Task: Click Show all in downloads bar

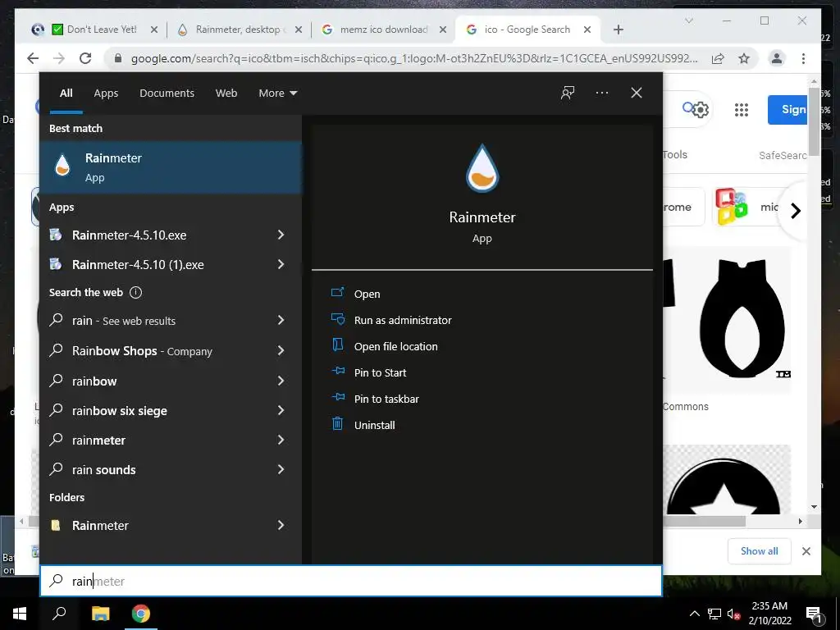Action: click(759, 550)
